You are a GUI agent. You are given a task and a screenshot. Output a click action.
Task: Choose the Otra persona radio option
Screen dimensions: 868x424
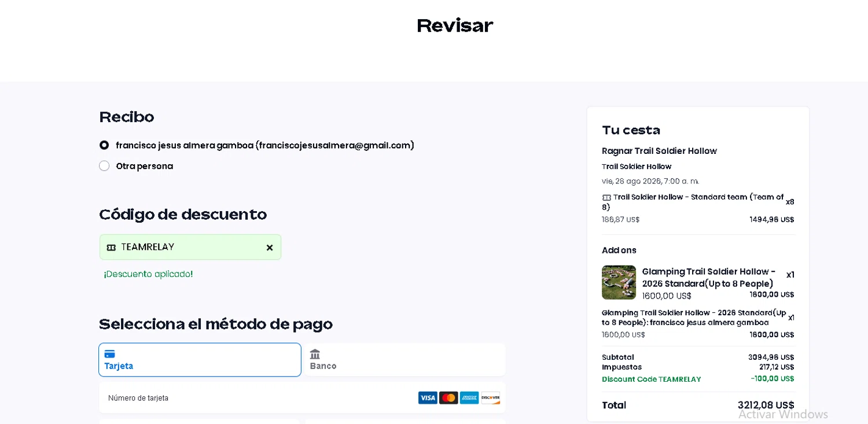104,166
